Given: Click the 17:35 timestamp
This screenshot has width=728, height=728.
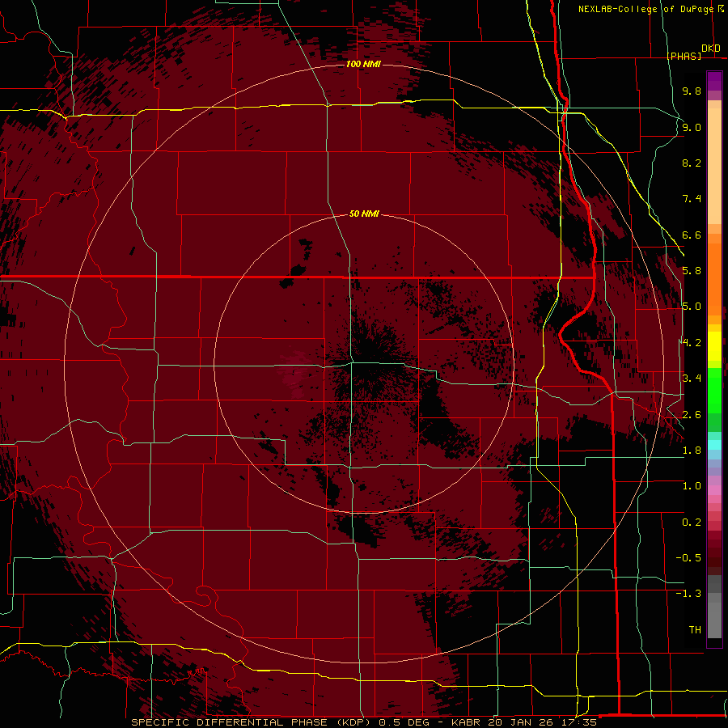Looking at the screenshot, I should coord(578,722).
